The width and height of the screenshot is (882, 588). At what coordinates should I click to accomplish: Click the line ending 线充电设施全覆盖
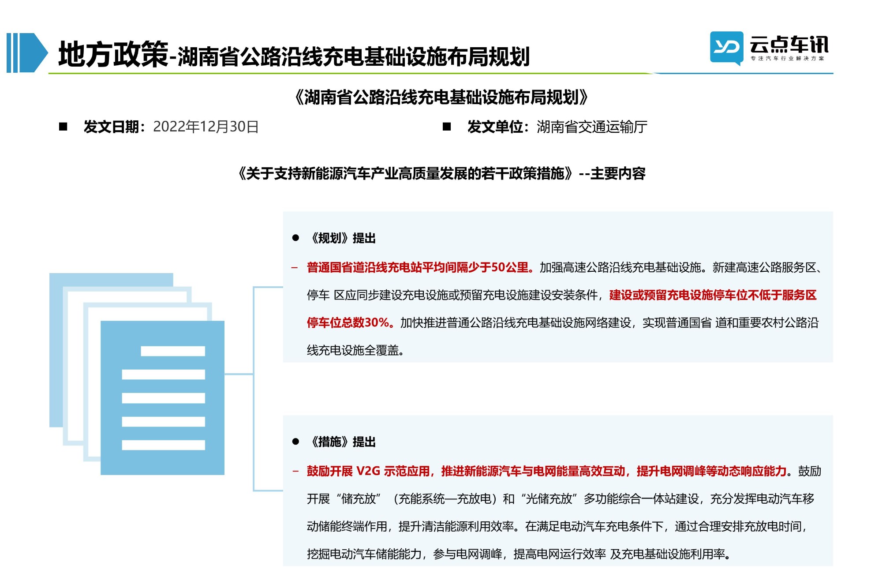tap(355, 350)
